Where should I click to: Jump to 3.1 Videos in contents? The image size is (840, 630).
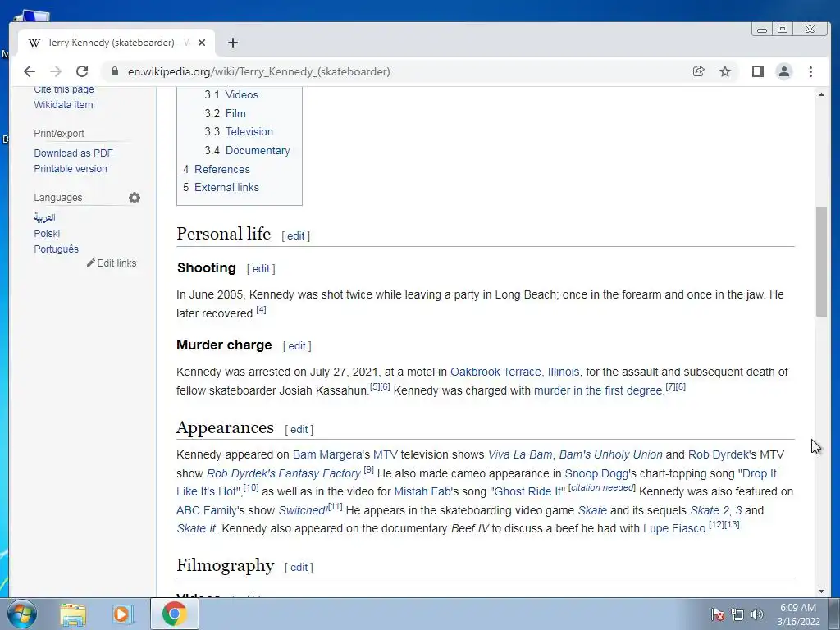click(x=231, y=95)
